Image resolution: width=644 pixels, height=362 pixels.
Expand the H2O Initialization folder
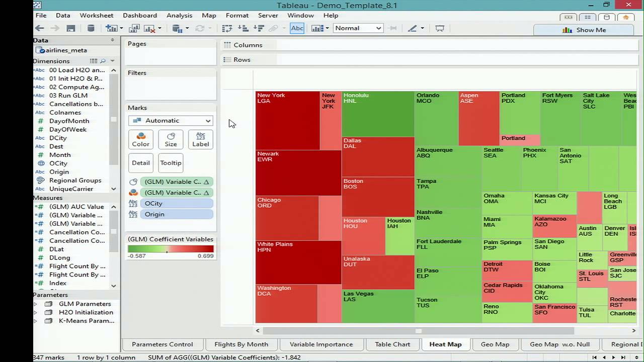tap(35, 312)
